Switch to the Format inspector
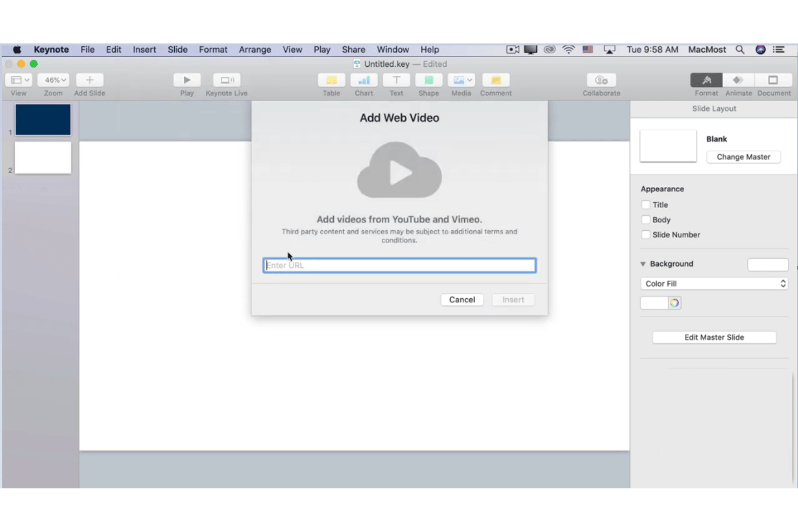The height and width of the screenshot is (532, 798). 706,80
